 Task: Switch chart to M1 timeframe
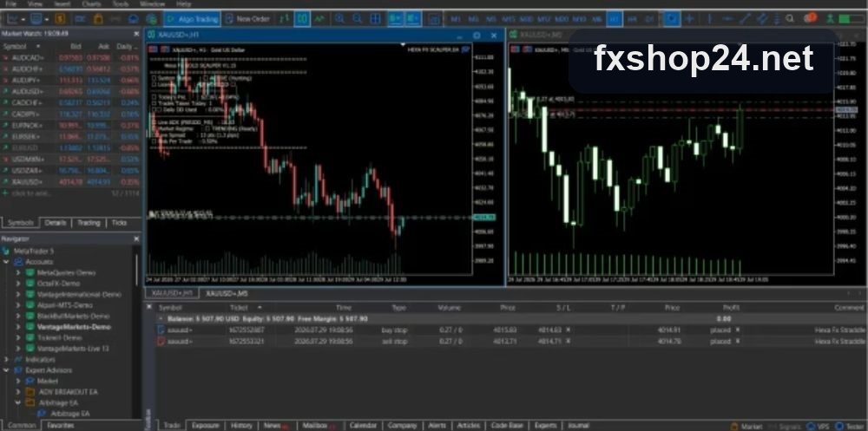pos(456,19)
